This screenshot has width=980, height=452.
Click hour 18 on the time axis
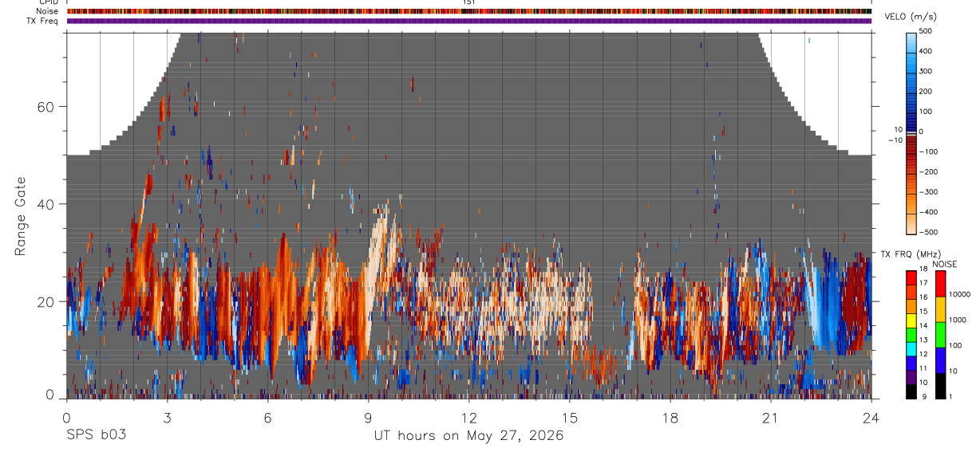click(x=670, y=417)
